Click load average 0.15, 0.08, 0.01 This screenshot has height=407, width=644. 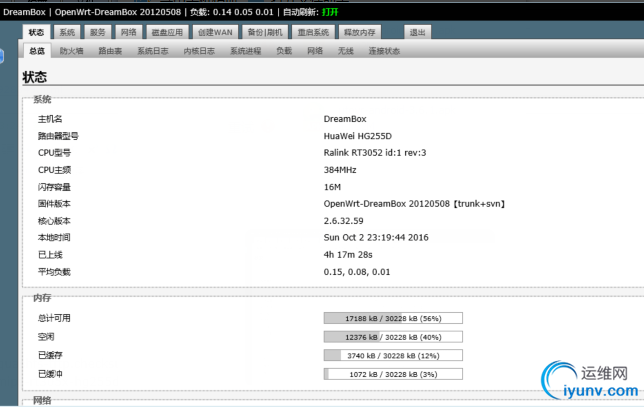point(357,272)
